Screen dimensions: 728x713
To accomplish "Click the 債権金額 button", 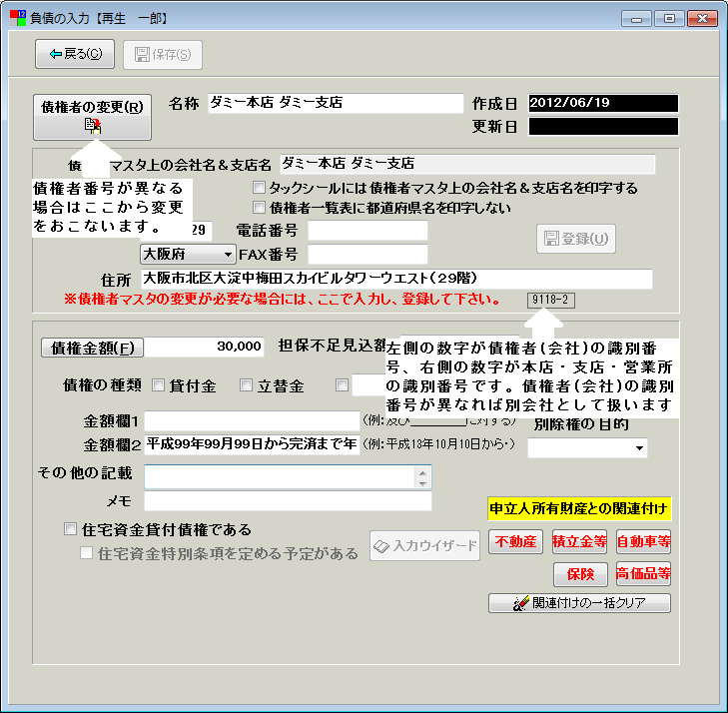I will click(92, 348).
